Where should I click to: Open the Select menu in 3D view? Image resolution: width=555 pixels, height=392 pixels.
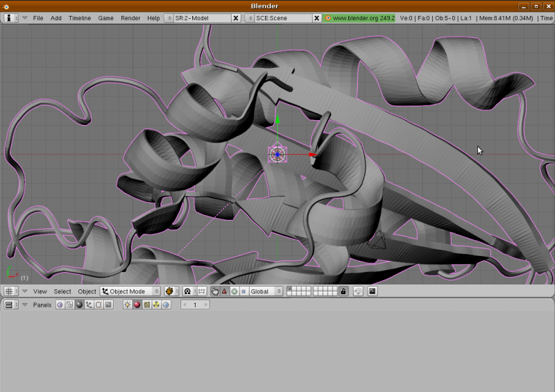point(62,291)
